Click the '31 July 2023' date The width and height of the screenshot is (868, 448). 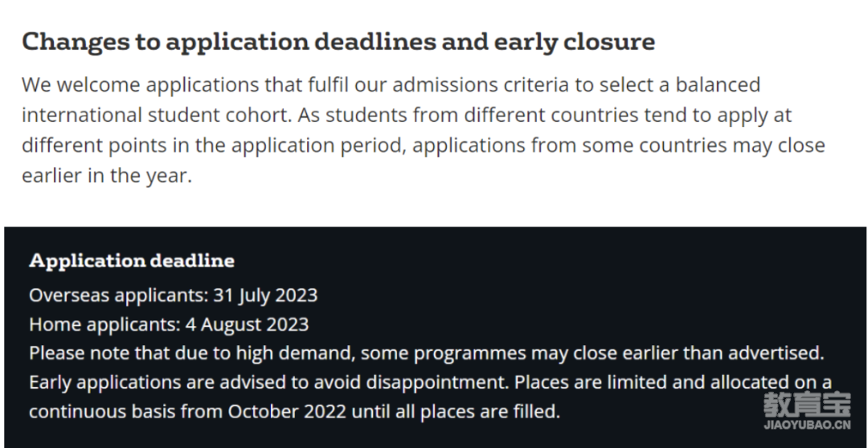point(266,295)
